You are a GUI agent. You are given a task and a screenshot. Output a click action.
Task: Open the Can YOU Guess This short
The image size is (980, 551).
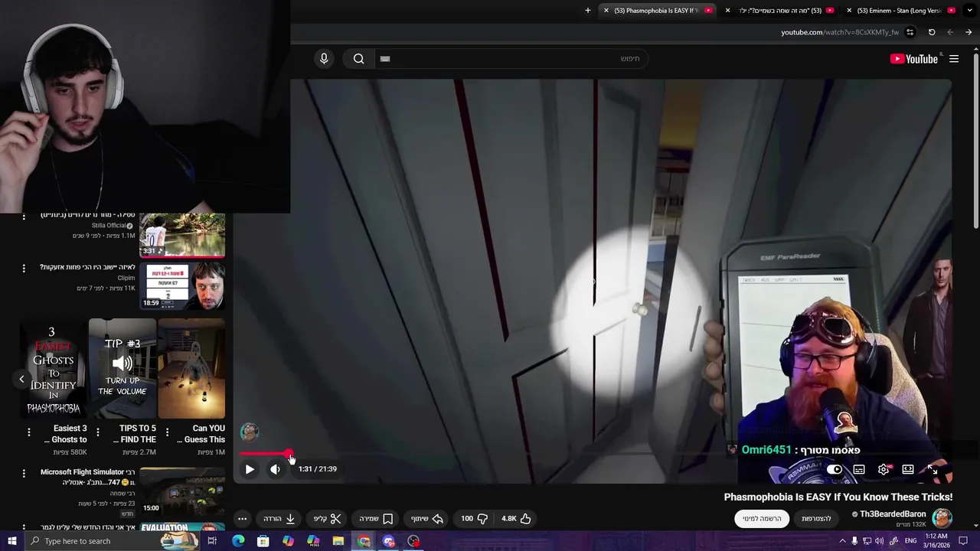pos(191,369)
